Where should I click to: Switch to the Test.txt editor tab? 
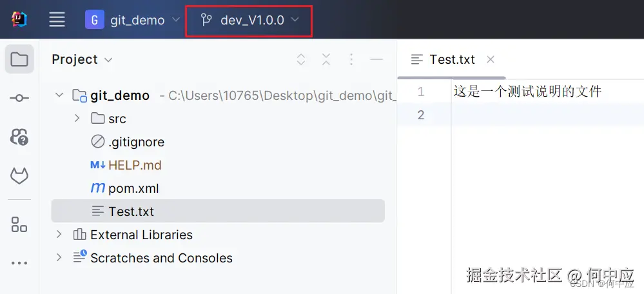pos(451,60)
